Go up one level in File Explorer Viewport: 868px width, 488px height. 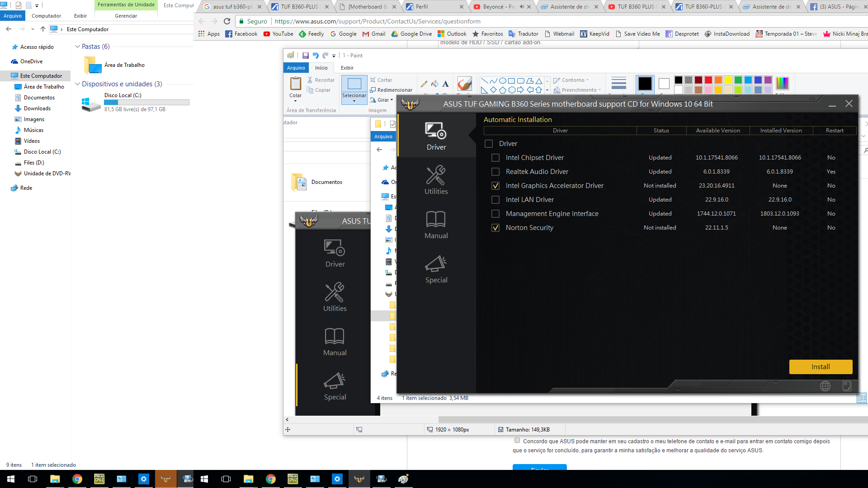[x=43, y=29]
